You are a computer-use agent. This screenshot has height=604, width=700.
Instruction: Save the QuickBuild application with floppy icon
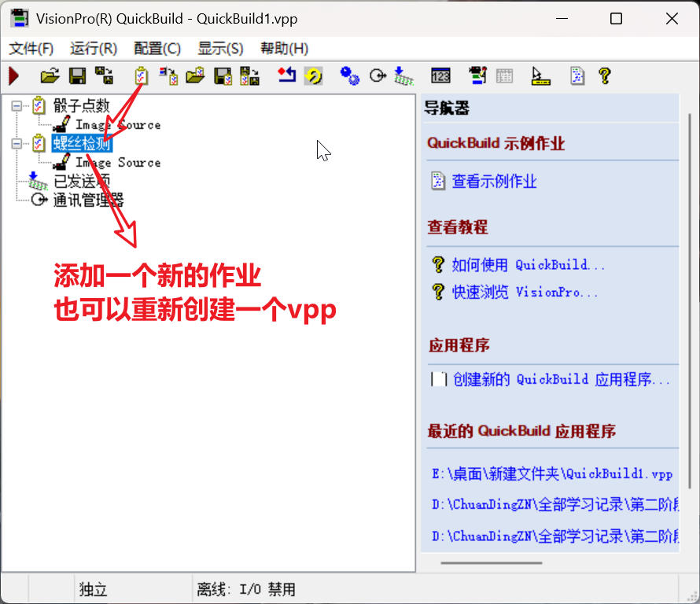coord(77,75)
